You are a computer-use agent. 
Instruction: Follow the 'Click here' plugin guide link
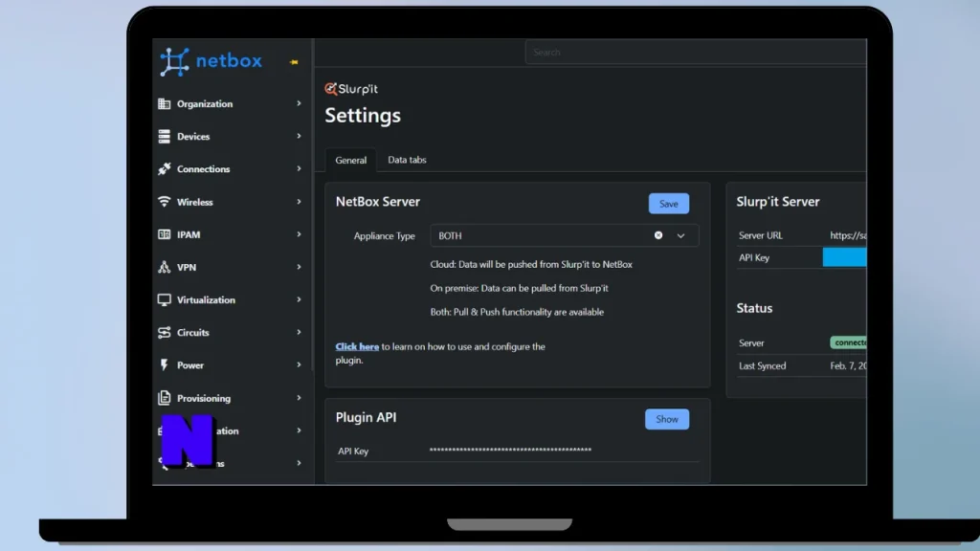click(357, 346)
